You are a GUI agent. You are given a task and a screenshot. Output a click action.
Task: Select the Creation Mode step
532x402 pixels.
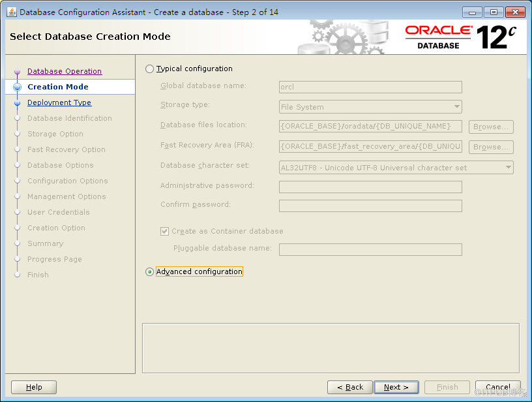pos(58,87)
